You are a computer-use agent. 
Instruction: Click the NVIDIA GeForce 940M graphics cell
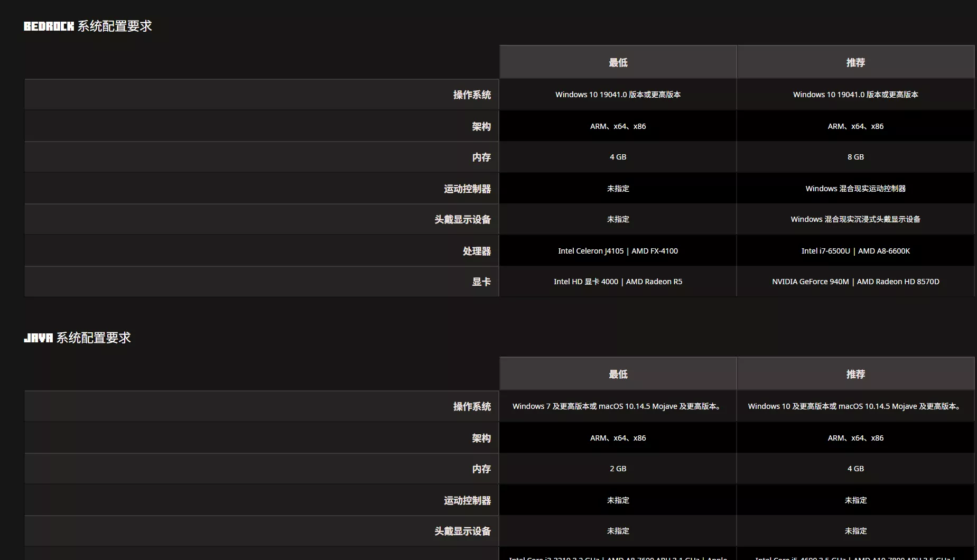pyautogui.click(x=855, y=282)
